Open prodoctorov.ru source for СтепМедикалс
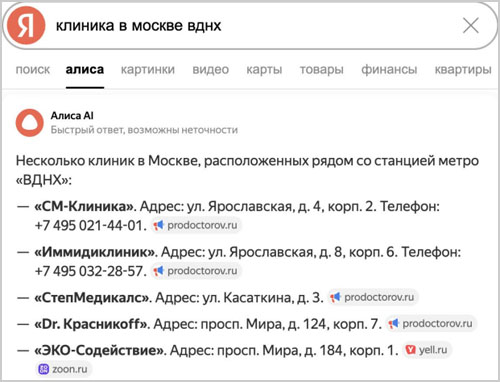Viewport: 500px width, 382px height. pyautogui.click(x=373, y=297)
